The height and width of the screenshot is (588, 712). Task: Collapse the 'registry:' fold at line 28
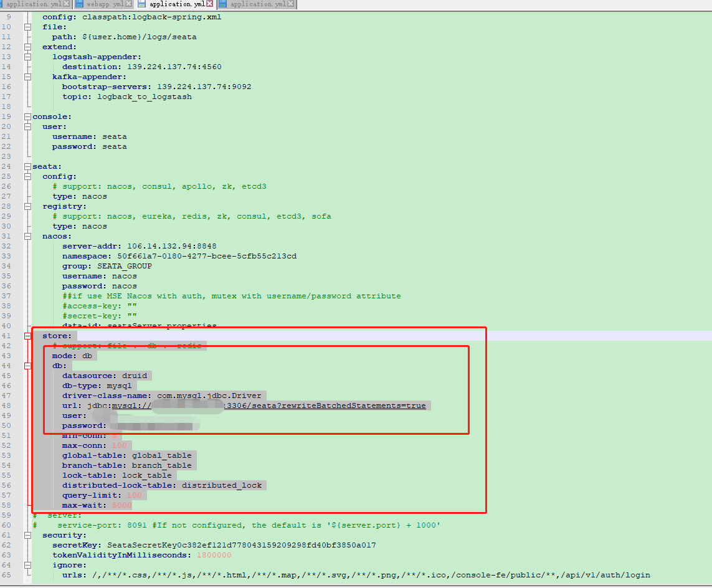pyautogui.click(x=27, y=206)
